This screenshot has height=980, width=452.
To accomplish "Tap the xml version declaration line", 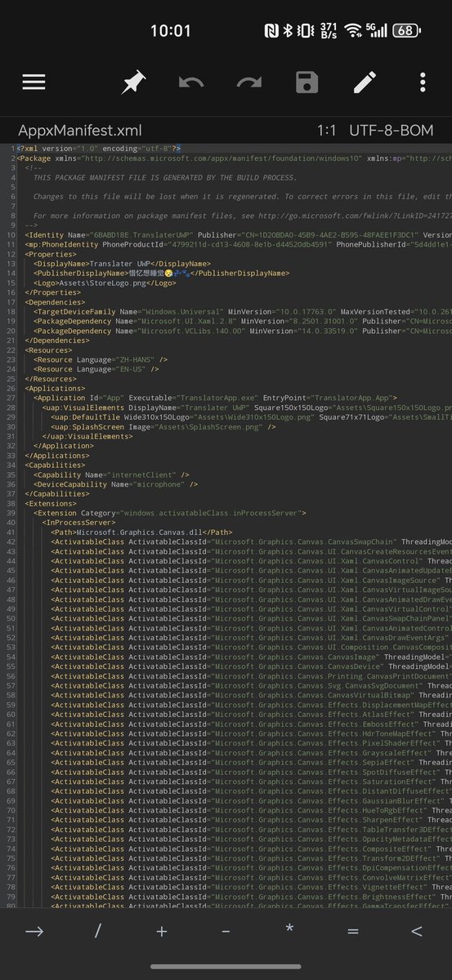I will (99, 148).
